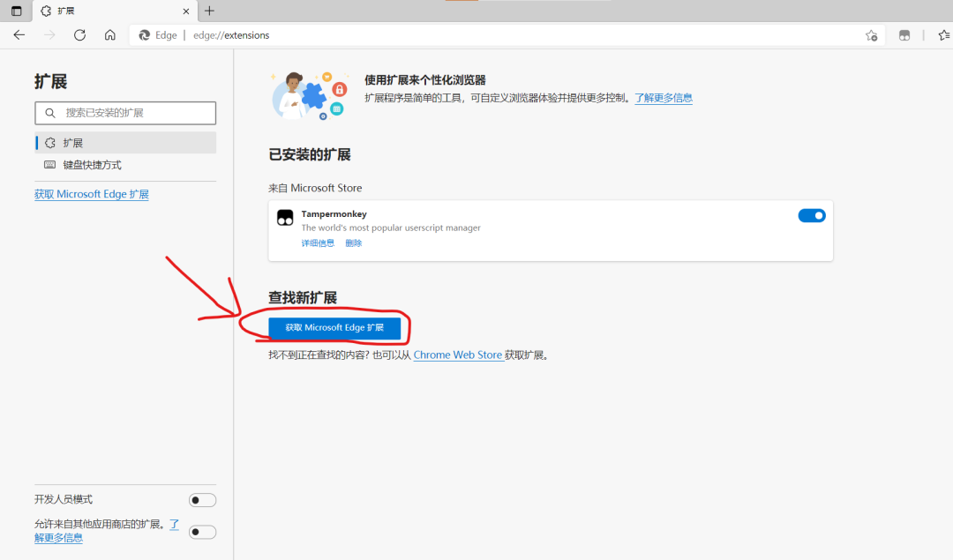
Task: Open the 了解更多信息 link in banner
Action: coord(664,98)
